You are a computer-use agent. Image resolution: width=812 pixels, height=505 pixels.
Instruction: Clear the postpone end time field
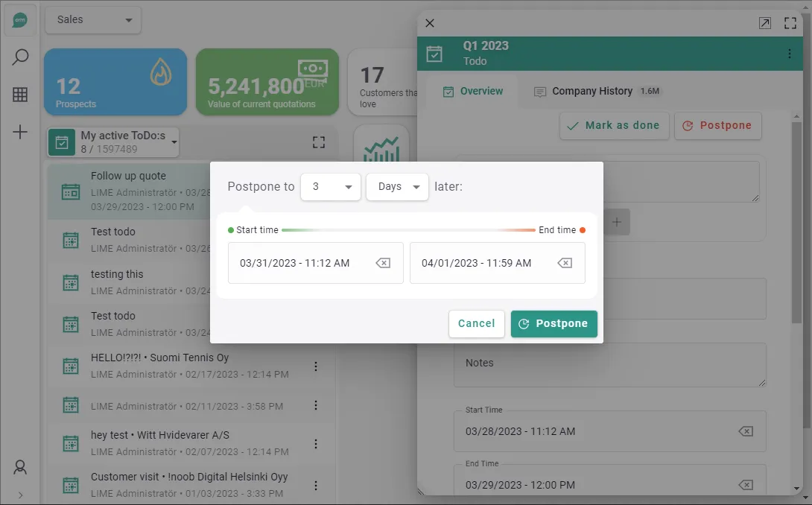click(x=565, y=263)
